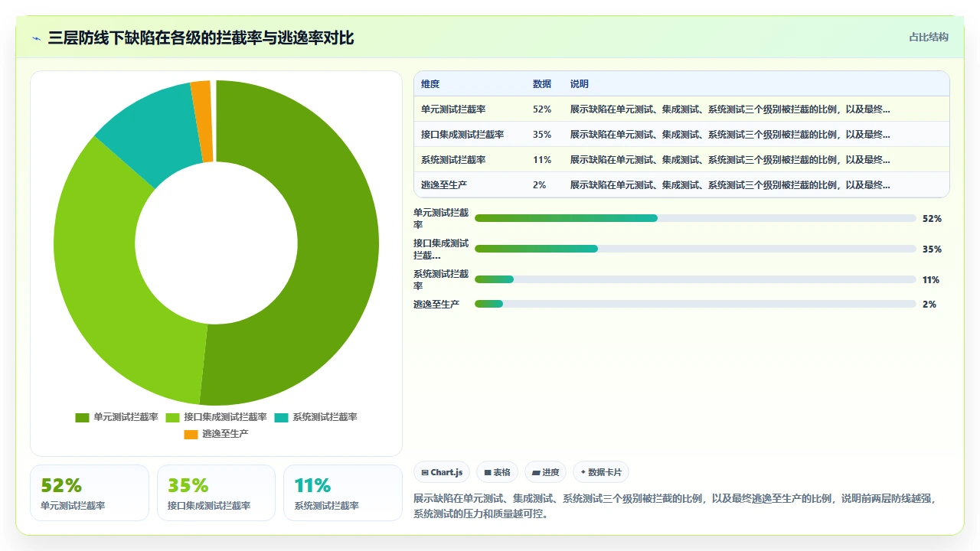Click the 系统测试拦截率 progress bar
The width and height of the screenshot is (980, 551).
point(695,279)
